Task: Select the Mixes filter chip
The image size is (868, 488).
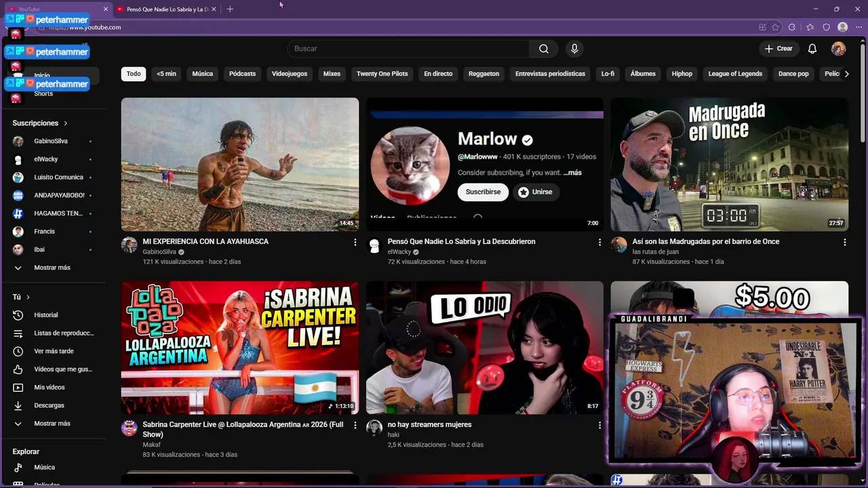Action: tap(332, 74)
